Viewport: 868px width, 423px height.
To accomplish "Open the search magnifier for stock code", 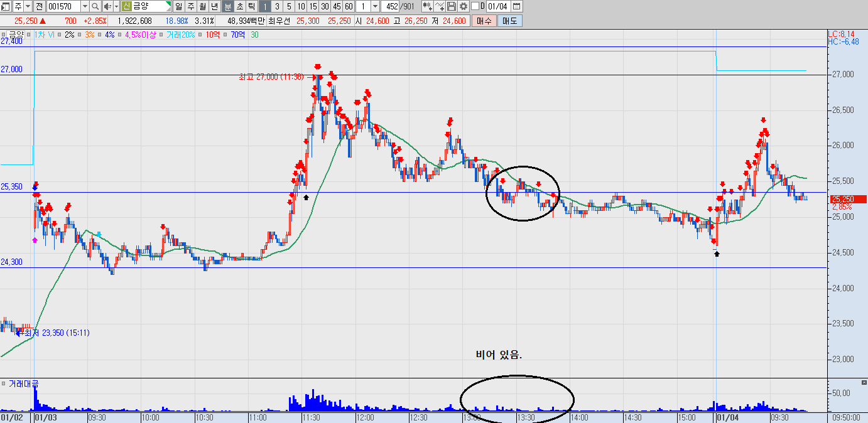I will coord(95,6).
